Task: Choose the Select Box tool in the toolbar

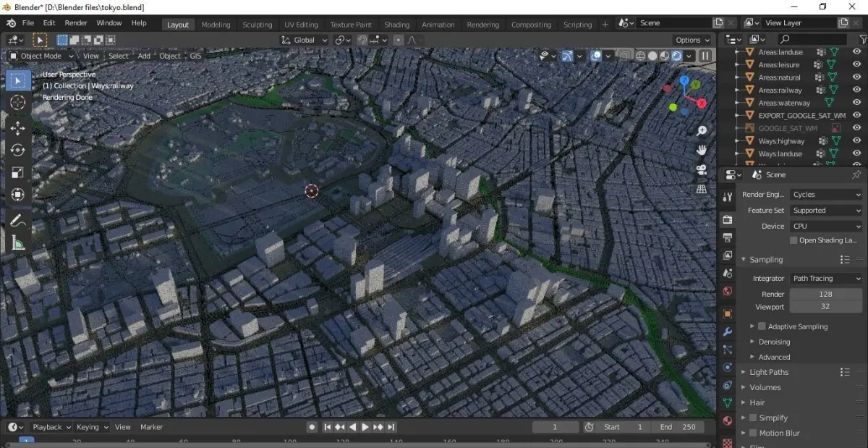Action: [x=18, y=80]
